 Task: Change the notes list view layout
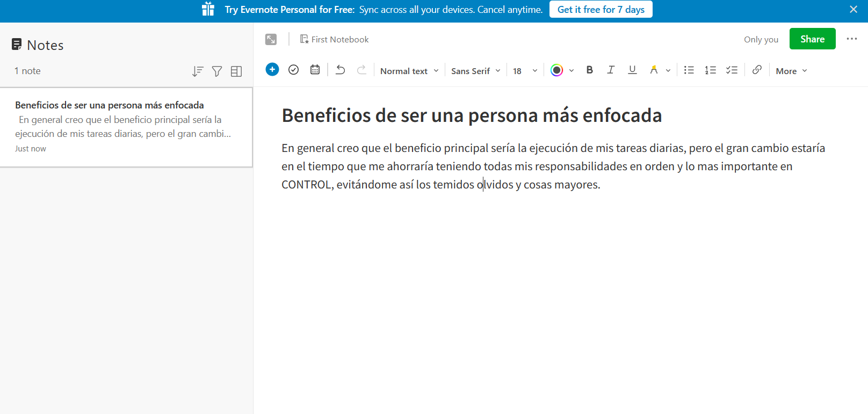tap(236, 71)
